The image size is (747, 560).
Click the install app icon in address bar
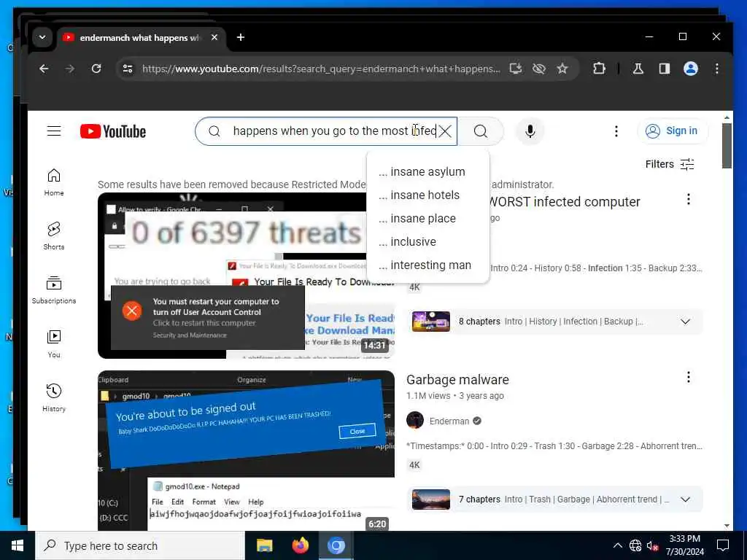pyautogui.click(x=516, y=69)
